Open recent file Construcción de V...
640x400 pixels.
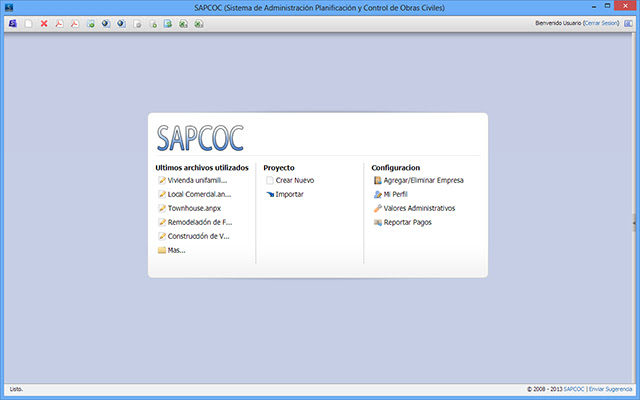[199, 236]
